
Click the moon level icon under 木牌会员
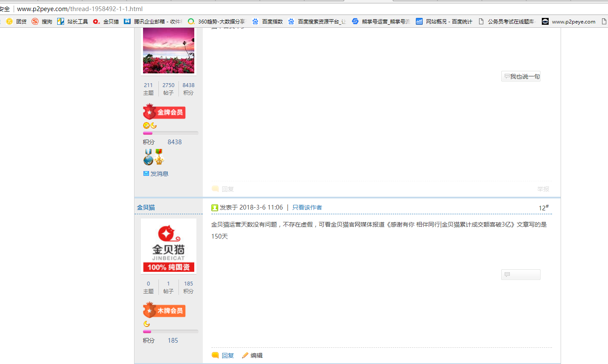(146, 324)
